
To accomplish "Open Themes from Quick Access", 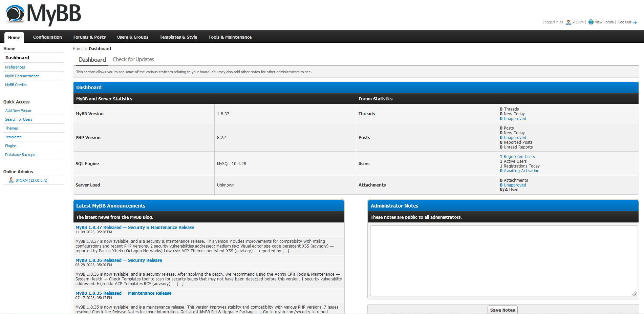I will tap(12, 128).
